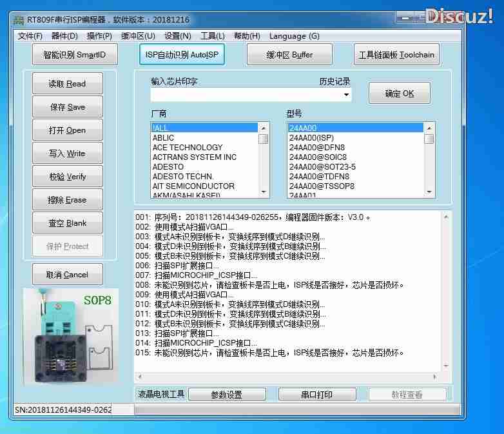
Task: Click the 参数设置 button
Action: (x=227, y=395)
